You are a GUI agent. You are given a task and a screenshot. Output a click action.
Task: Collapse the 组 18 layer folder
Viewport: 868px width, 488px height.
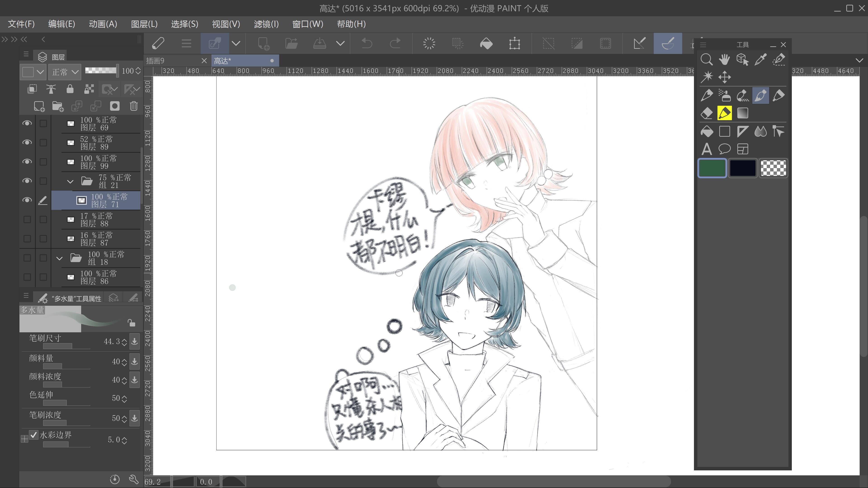[59, 258]
